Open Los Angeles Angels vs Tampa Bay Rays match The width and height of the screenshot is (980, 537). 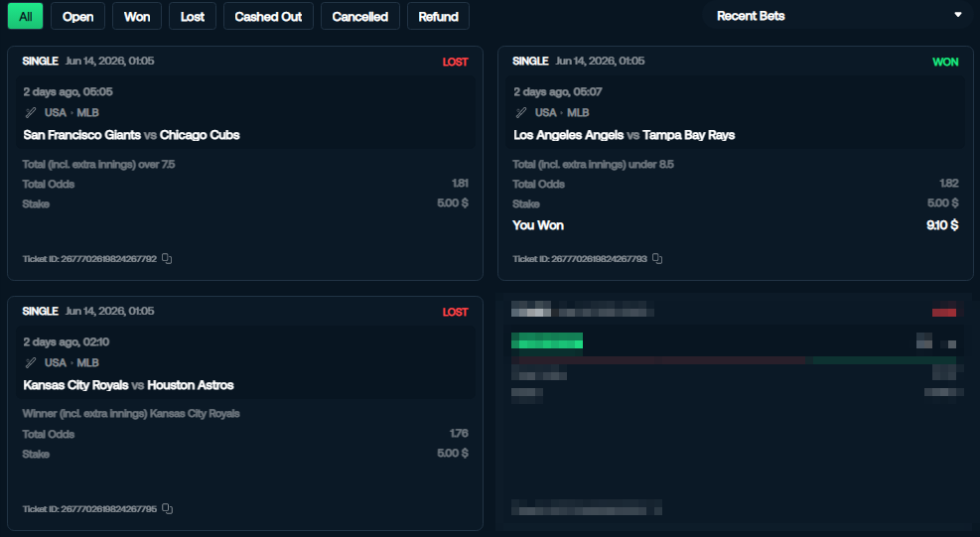tap(624, 135)
